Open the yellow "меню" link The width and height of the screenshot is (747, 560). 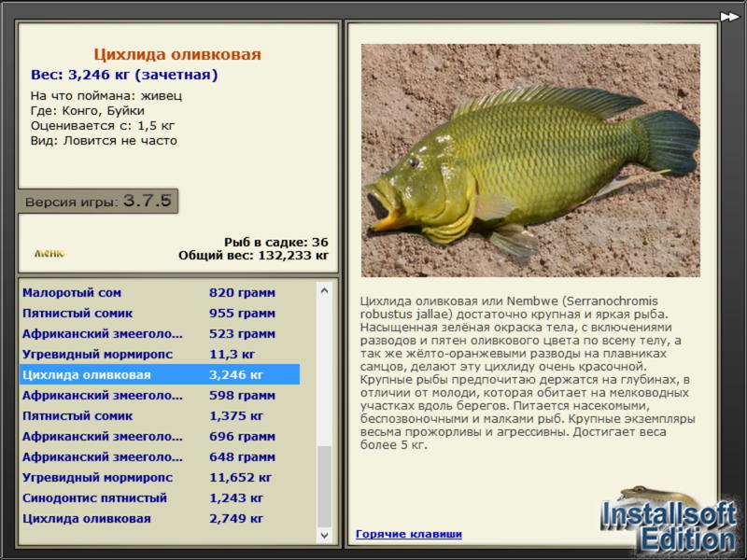49,253
